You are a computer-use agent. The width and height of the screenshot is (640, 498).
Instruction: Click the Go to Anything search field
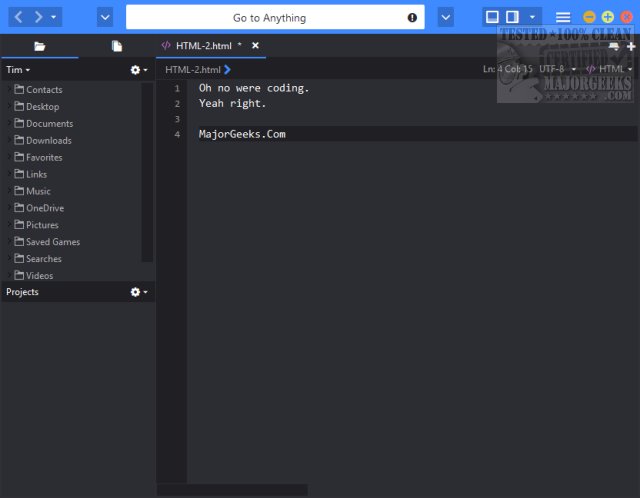click(275, 17)
